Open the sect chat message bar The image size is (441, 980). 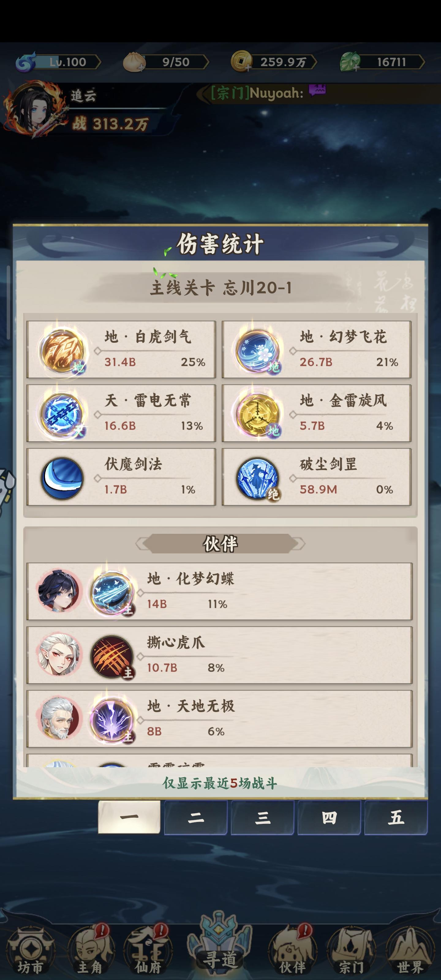pos(318,92)
